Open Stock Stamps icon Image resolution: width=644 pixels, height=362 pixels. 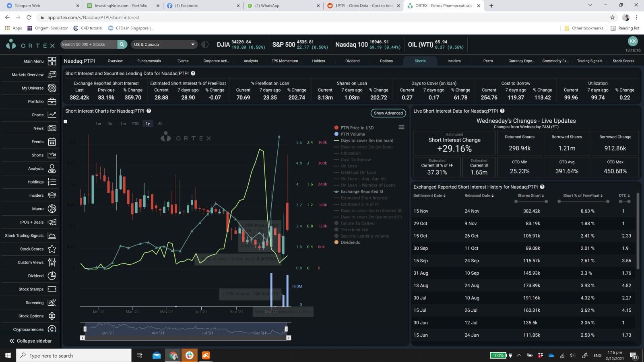pos(52,289)
